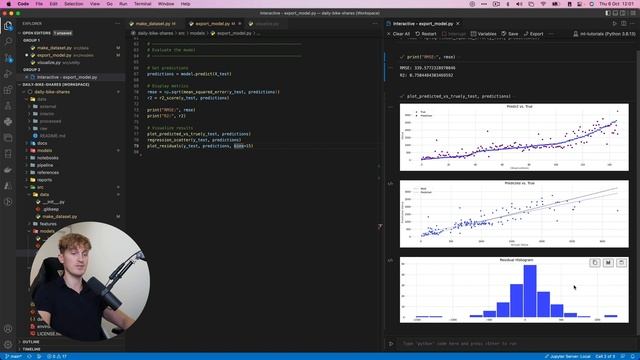Image resolution: width=640 pixels, height=360 pixels.
Task: Open the View menu
Action: [95, 4]
